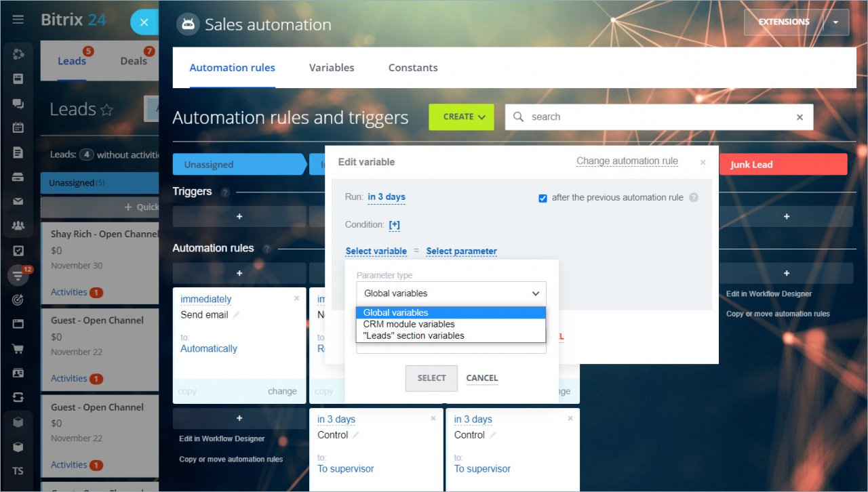Toggle after the previous automation rule checkbox
The image size is (868, 492).
click(542, 198)
